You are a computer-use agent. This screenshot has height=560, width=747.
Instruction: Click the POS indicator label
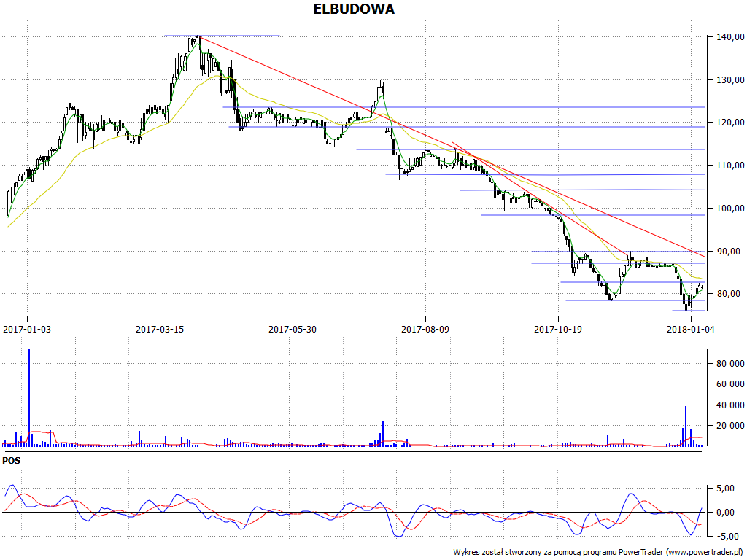tap(12, 461)
